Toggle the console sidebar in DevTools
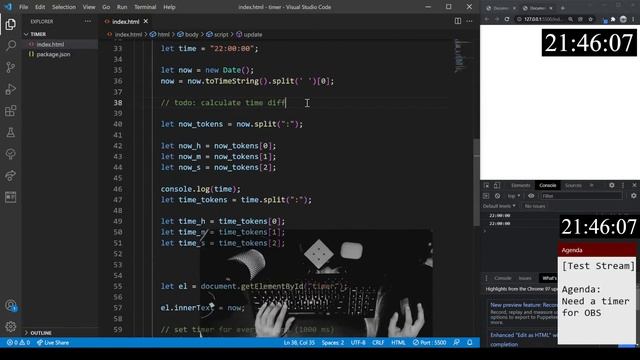This screenshot has width=640, height=360. 486,196
